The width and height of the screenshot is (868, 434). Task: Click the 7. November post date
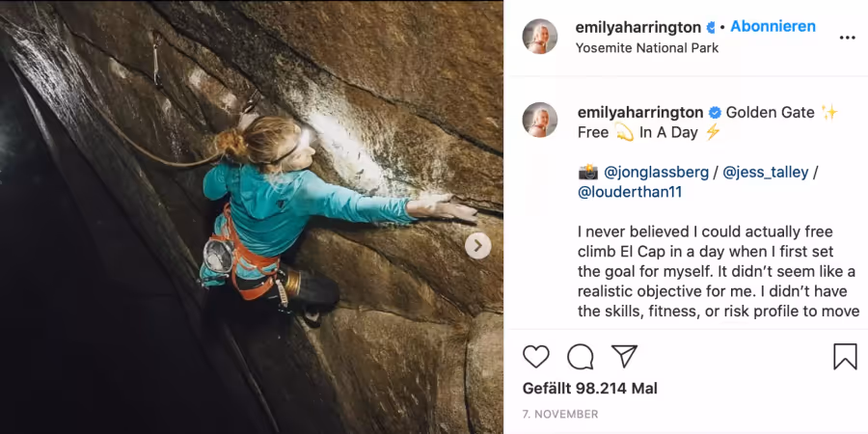[560, 414]
